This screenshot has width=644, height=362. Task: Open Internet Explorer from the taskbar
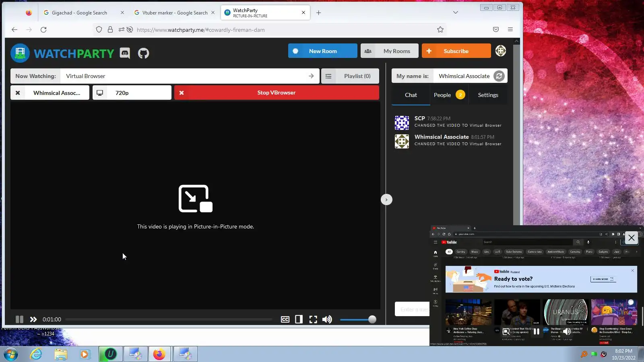pyautogui.click(x=36, y=354)
